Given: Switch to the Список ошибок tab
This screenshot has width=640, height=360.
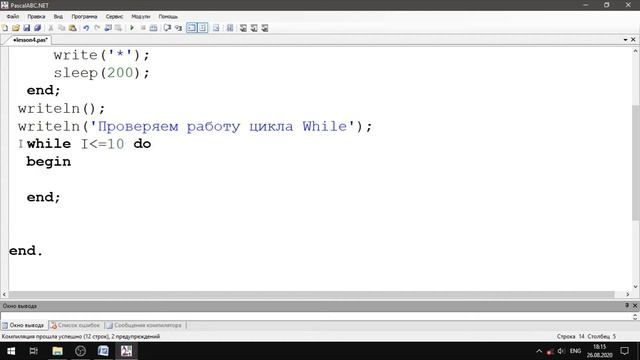Looking at the screenshot, I should coord(75,325).
